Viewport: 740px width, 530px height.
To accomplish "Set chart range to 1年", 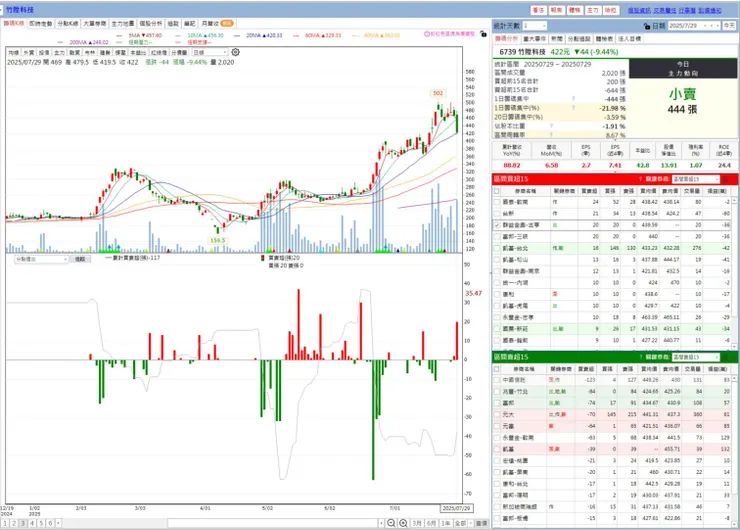I will (446, 523).
